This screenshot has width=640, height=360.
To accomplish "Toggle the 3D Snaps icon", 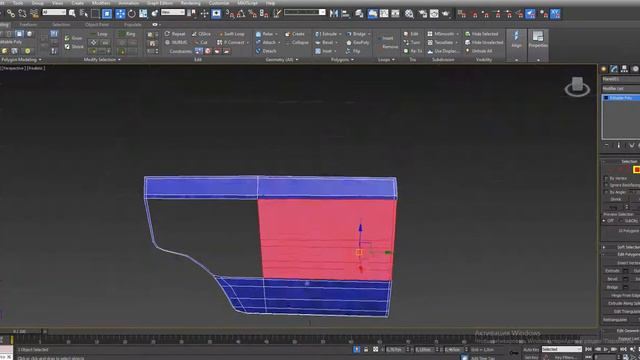I will click(x=230, y=14).
